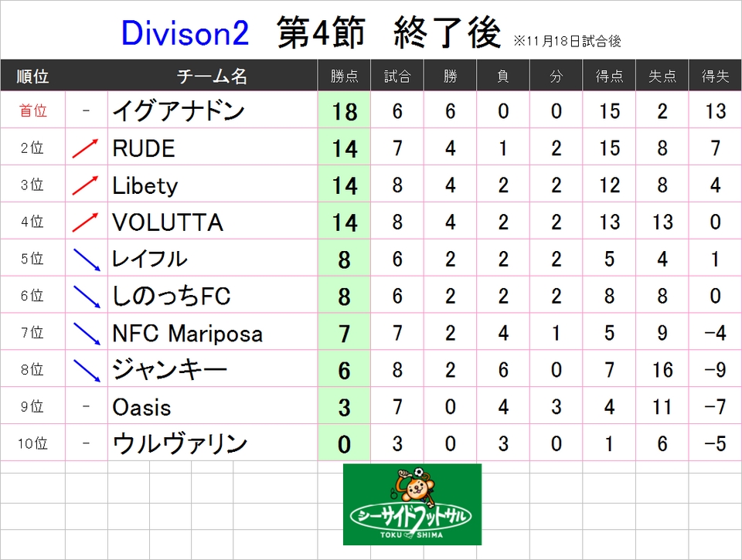The width and height of the screenshot is (742, 560).
Task: Click the red up arrow beside Libety
Action: pos(85,185)
